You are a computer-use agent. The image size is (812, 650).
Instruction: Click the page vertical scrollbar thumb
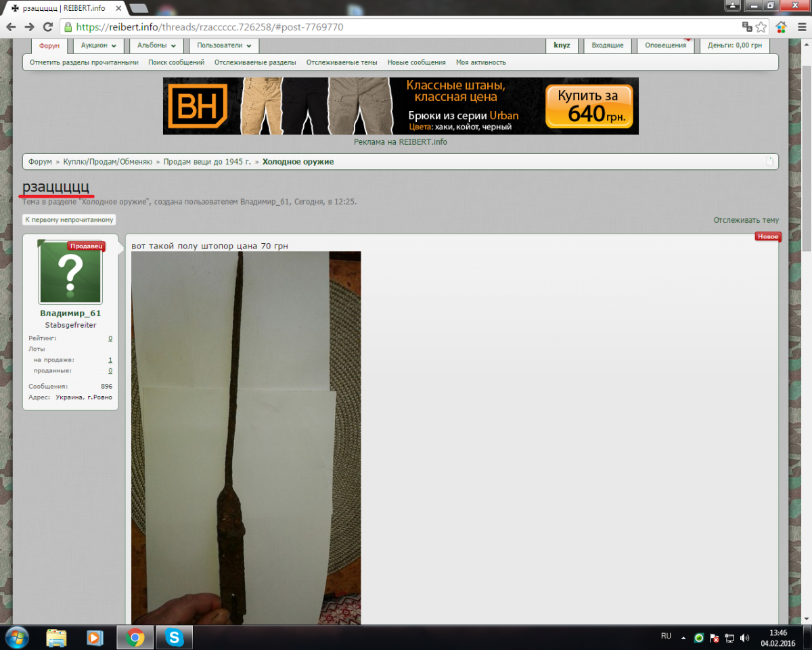click(806, 158)
